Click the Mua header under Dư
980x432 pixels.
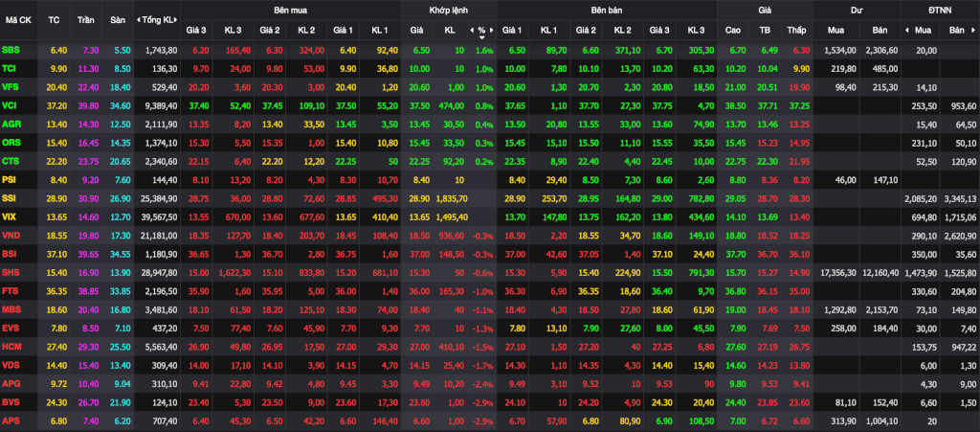[x=835, y=30]
